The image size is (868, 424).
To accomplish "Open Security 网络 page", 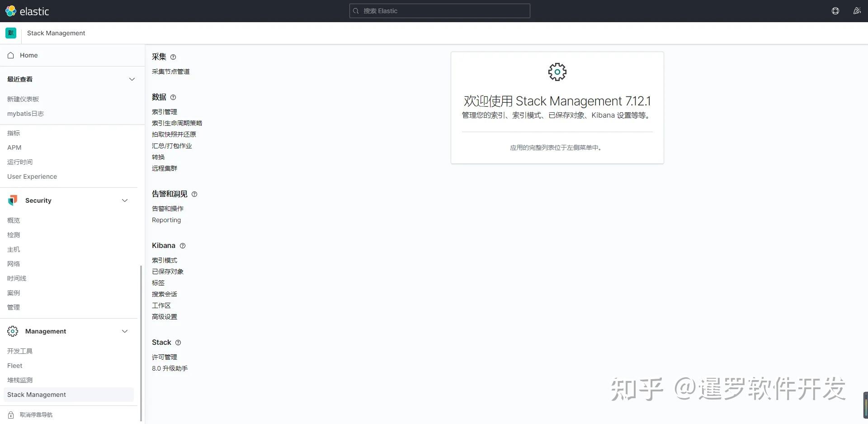I will click(14, 264).
